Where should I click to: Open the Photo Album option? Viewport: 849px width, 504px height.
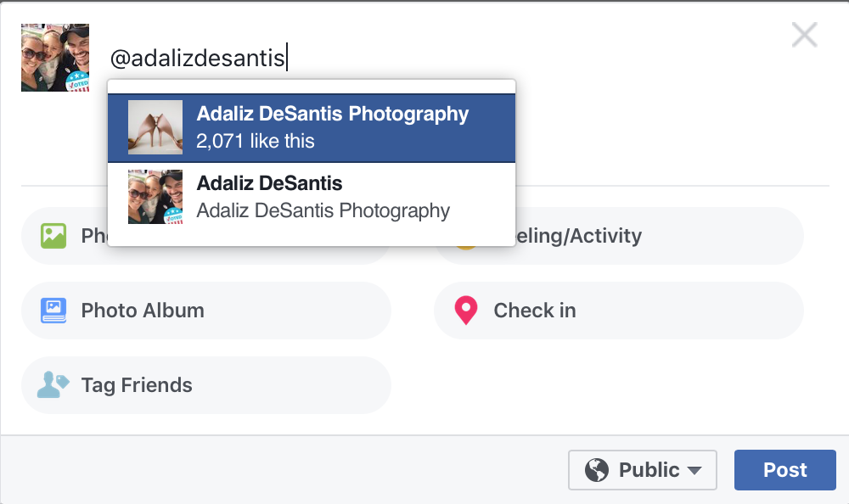tap(205, 311)
